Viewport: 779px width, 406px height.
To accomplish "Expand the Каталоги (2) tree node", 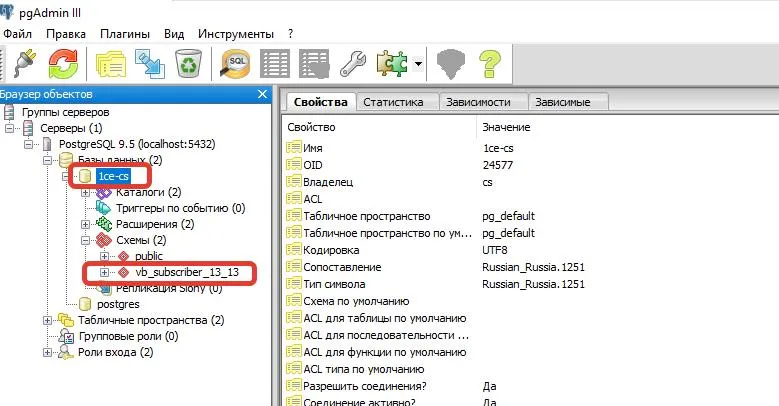I will click(x=86, y=192).
